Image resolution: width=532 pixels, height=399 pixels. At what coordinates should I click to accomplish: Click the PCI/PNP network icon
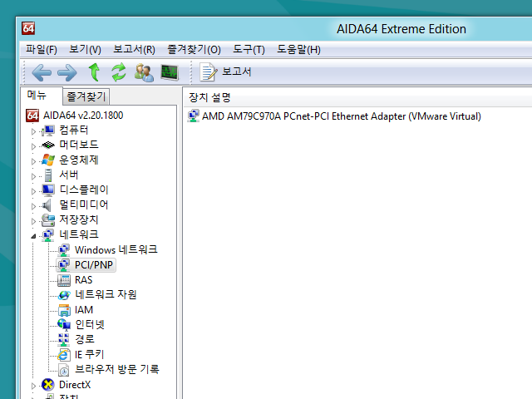coord(63,265)
